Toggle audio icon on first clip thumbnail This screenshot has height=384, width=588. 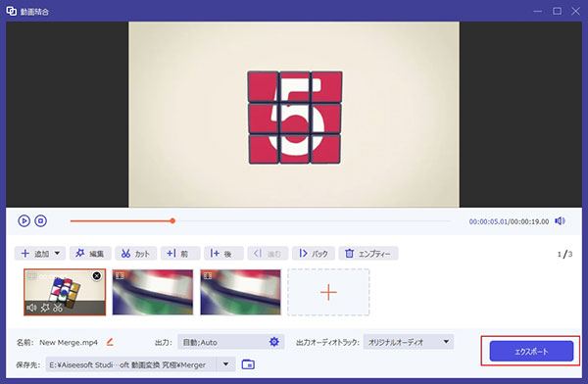click(x=31, y=308)
